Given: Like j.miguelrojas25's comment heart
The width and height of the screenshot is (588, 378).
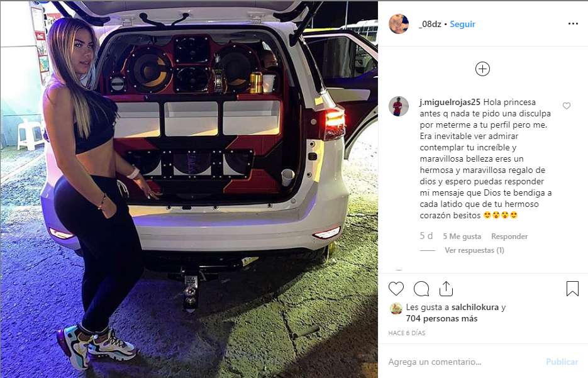Looking at the screenshot, I should click(566, 106).
